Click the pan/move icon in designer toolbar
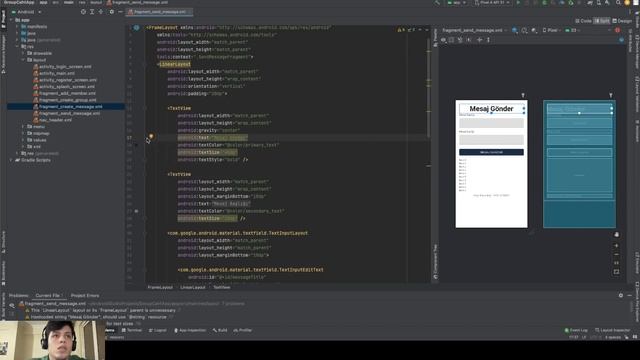Screen dimensions: 640x360 pos(480,40)
